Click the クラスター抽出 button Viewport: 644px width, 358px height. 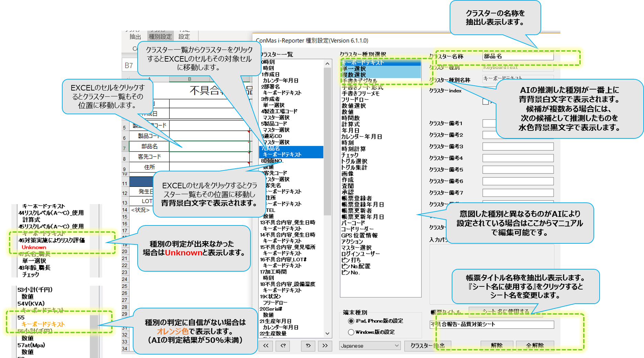pyautogui.click(x=427, y=346)
